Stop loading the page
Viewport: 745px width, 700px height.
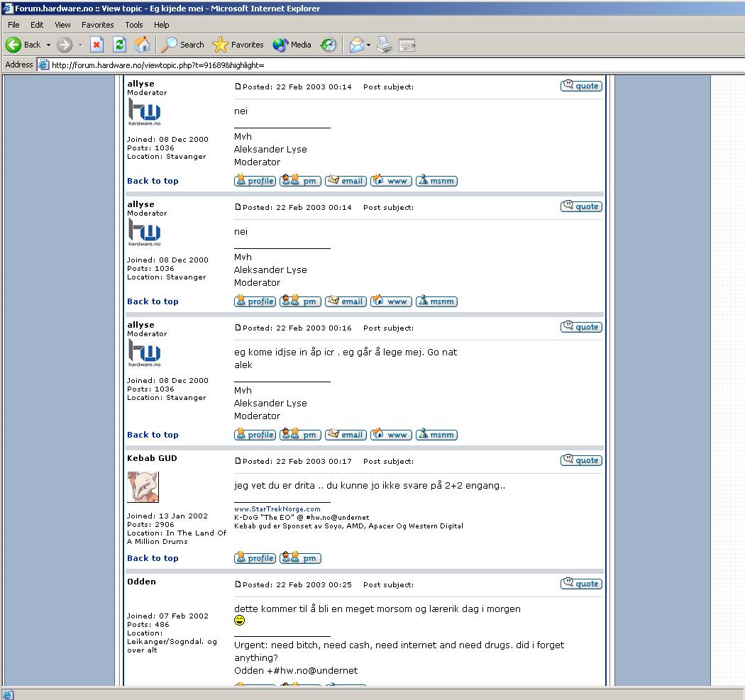click(97, 45)
